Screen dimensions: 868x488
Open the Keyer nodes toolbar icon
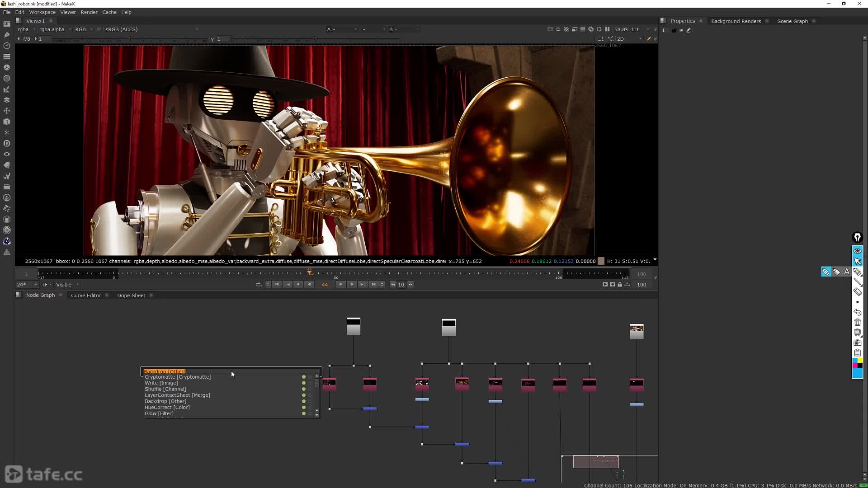click(x=7, y=89)
